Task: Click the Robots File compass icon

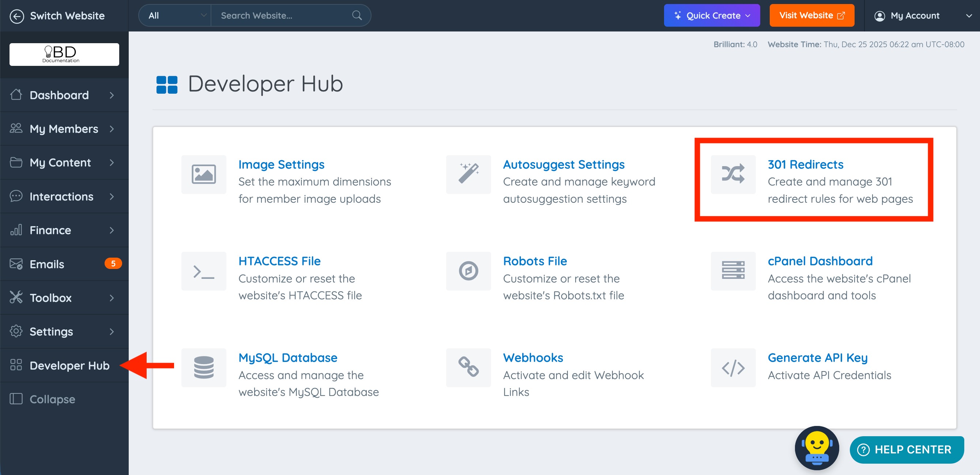Action: point(468,271)
